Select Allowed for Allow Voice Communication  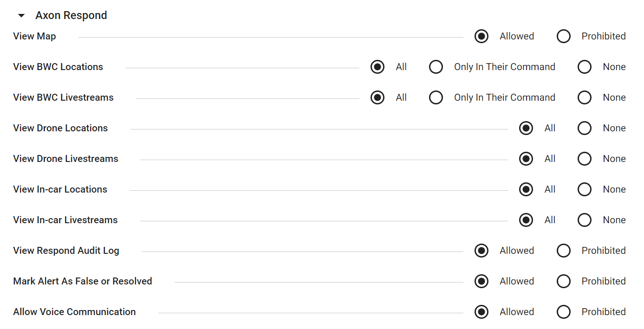(x=481, y=312)
